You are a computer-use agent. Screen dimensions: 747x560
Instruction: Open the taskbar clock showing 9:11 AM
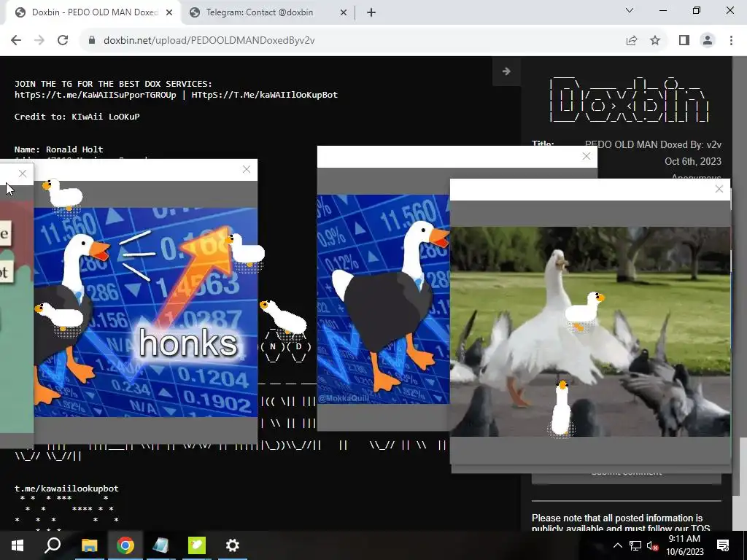(684, 545)
